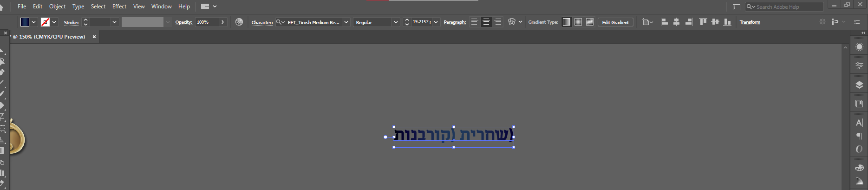Click the Edit Gradient button
Screen dimensions: 868x190
click(x=615, y=22)
